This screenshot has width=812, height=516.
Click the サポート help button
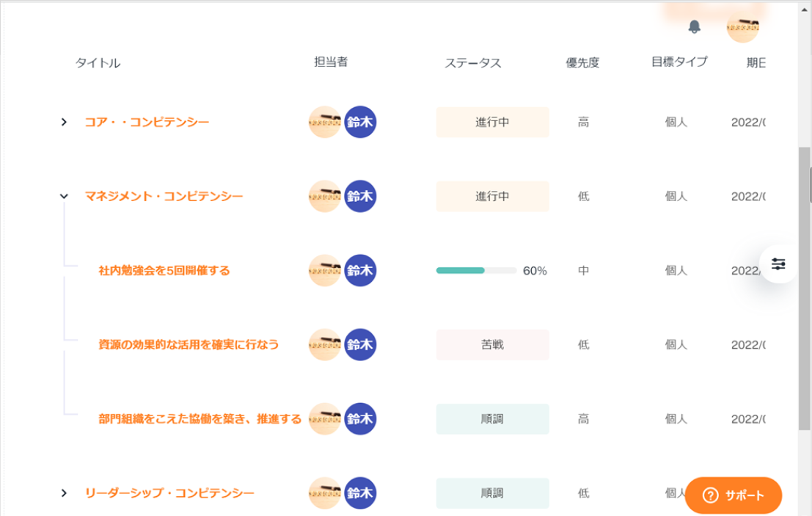[x=733, y=495]
